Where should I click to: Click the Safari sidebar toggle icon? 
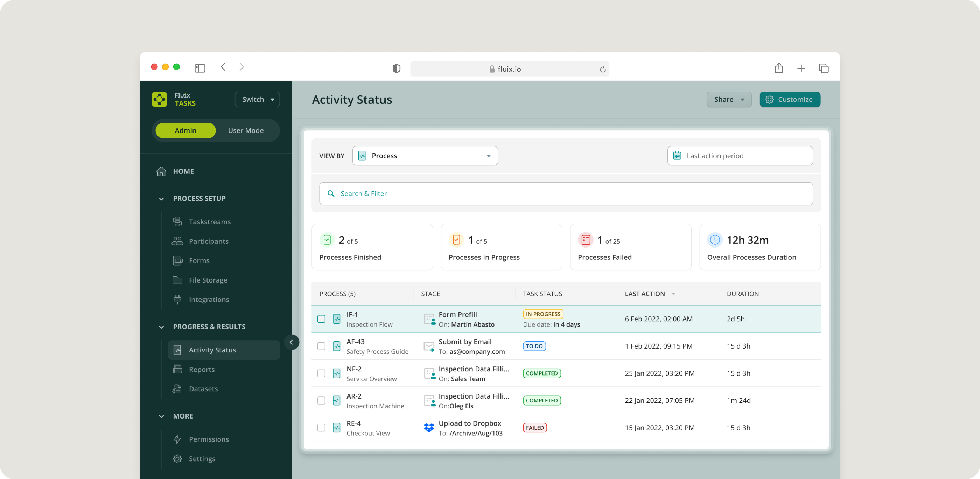click(x=200, y=69)
